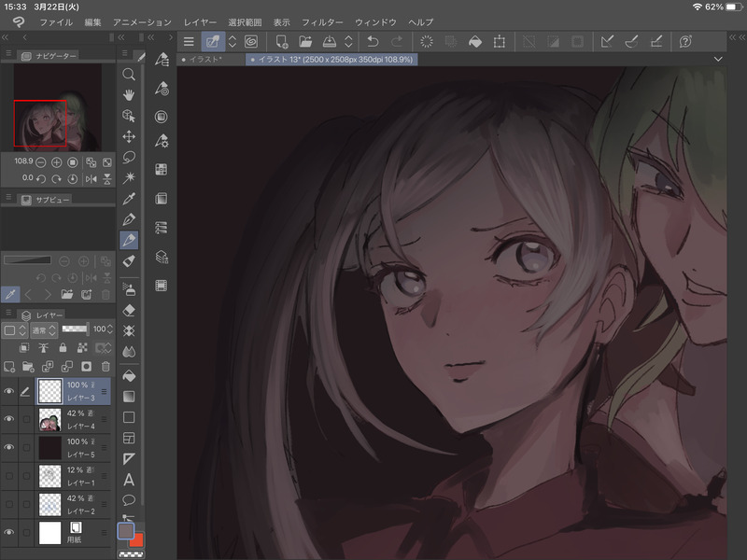
Task: Click the Clear layer icon
Action: click(427, 42)
